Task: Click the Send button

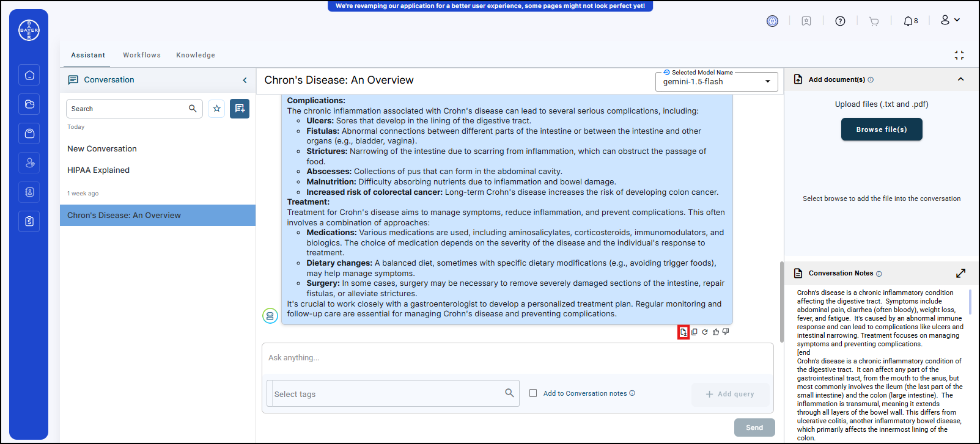Action: (x=754, y=428)
